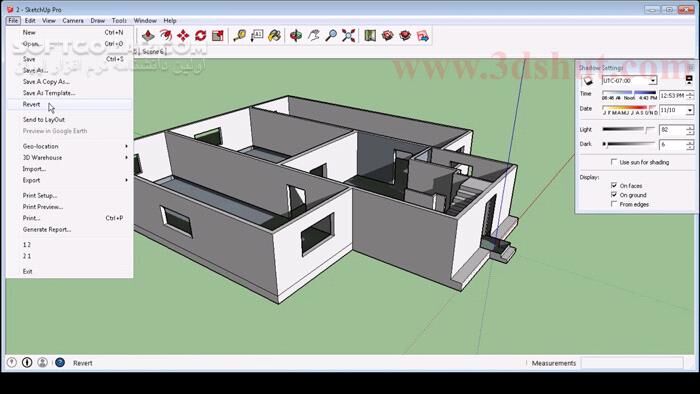The height and width of the screenshot is (394, 700).
Task: Expand the 3D Warehouse submenu arrow
Action: (126, 158)
